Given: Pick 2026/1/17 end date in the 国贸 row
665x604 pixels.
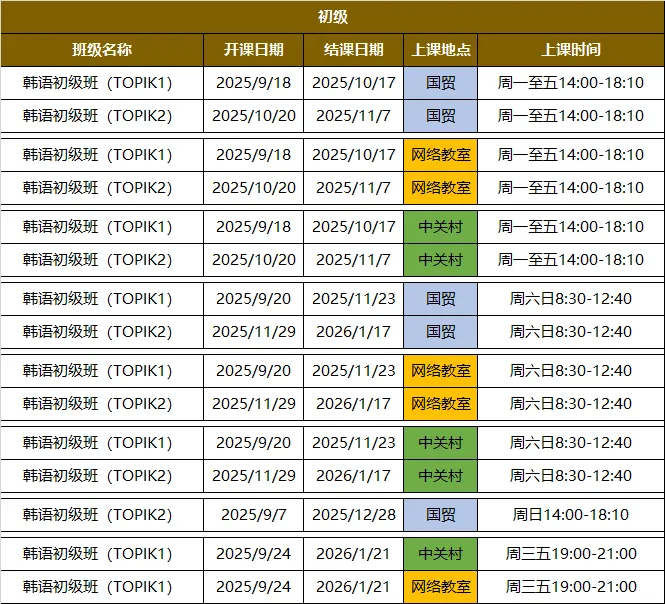Looking at the screenshot, I should click(x=354, y=332).
